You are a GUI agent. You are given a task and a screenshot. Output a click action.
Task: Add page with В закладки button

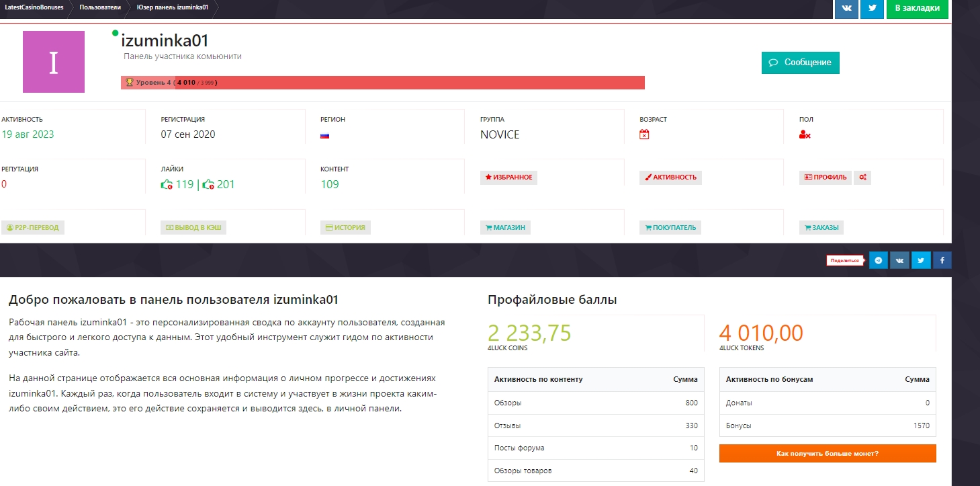point(917,8)
